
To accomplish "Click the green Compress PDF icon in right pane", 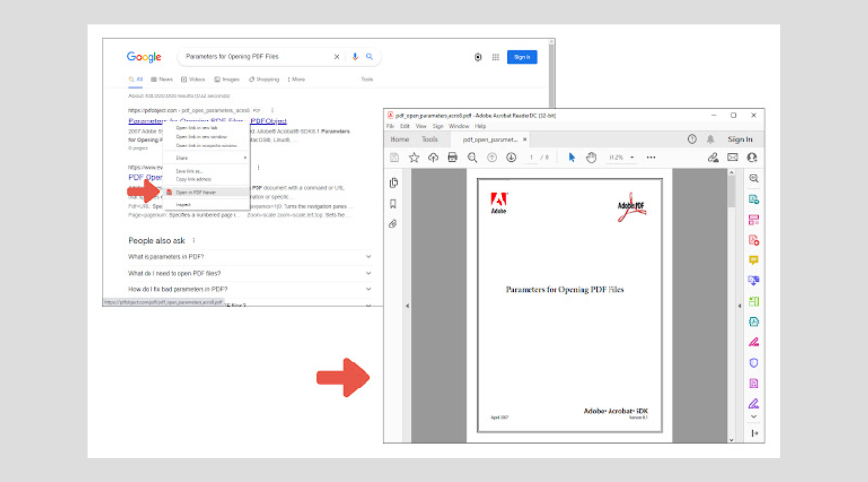I will click(754, 302).
